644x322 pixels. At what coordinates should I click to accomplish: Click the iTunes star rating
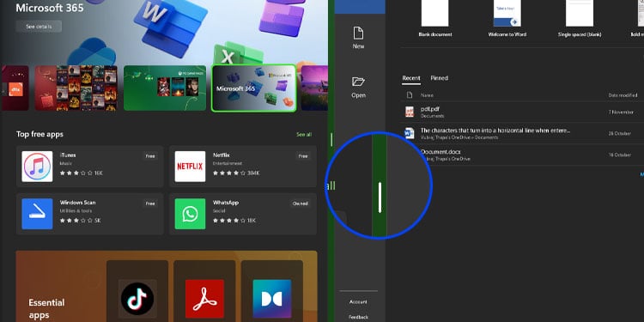[x=76, y=173]
